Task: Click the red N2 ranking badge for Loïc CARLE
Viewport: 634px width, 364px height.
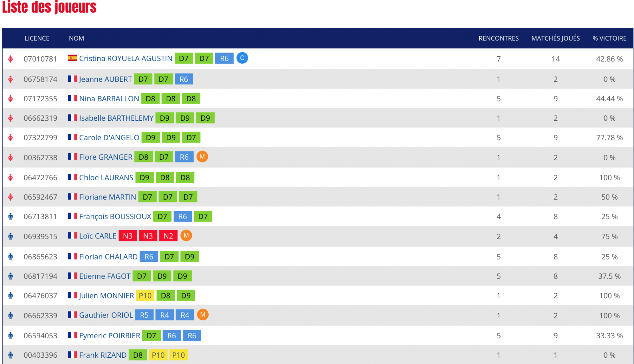Action: (168, 236)
